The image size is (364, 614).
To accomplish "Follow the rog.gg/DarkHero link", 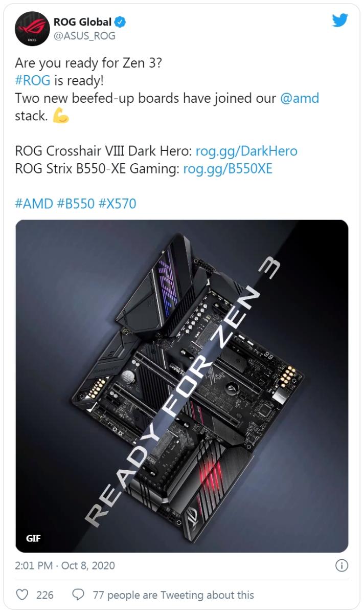I will [x=246, y=151].
